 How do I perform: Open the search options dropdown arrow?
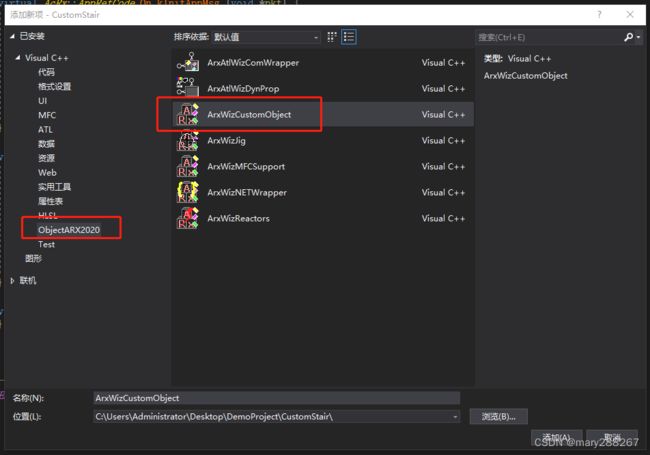click(x=638, y=37)
